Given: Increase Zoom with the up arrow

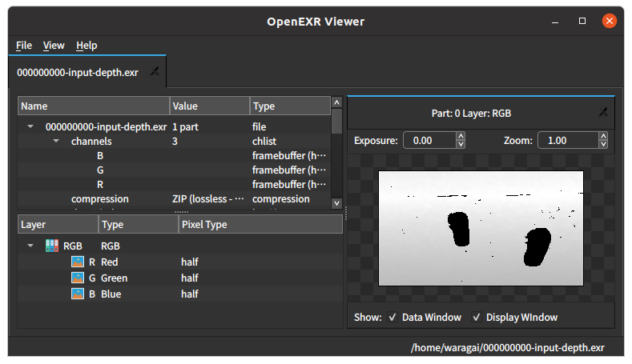Looking at the screenshot, I should [603, 136].
